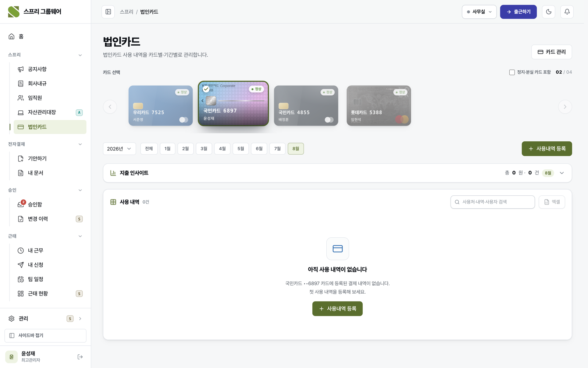
Task: Select the 3월 month filter
Action: 204,149
